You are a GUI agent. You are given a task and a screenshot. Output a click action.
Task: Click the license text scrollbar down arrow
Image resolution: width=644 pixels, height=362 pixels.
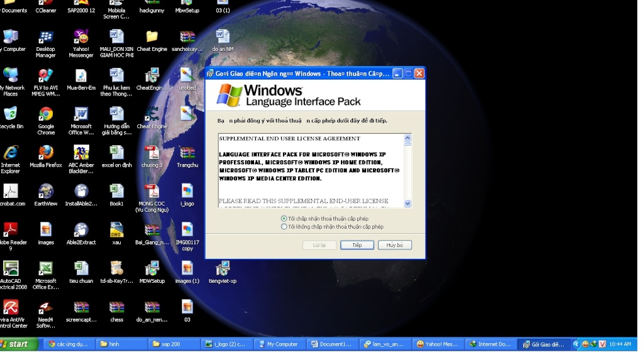point(408,203)
